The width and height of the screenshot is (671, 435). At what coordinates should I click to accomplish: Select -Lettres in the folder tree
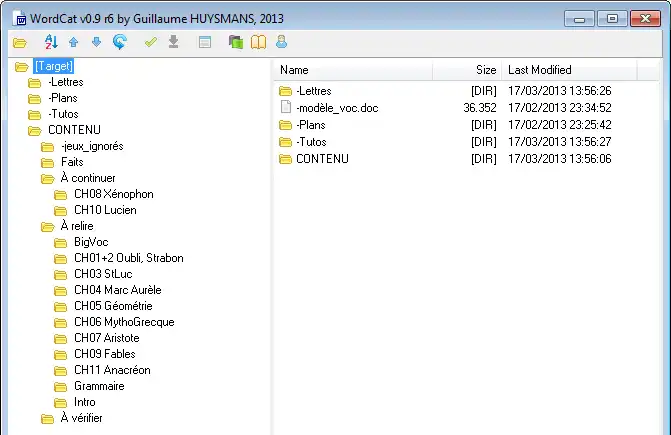tap(65, 82)
